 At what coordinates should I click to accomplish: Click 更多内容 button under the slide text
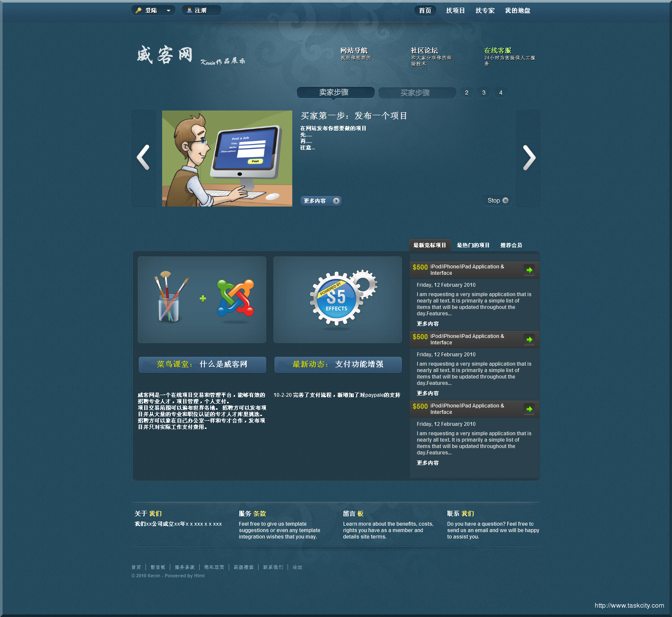321,201
